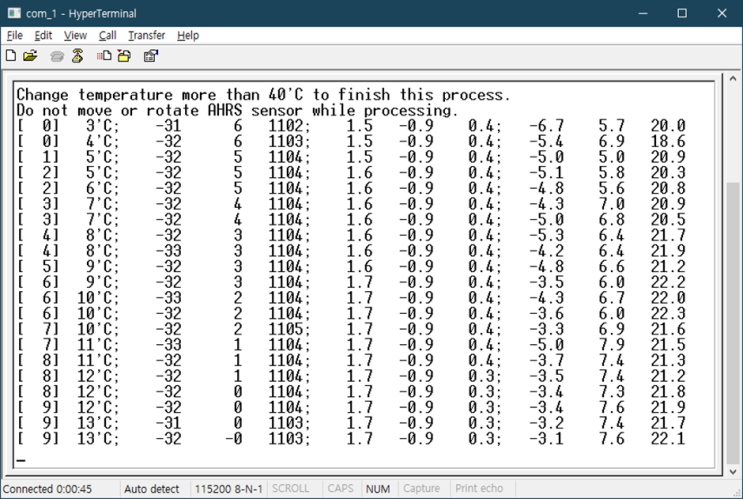Click the Call telephone toolbar icon
This screenshot has width=743, height=499.
pyautogui.click(x=57, y=56)
